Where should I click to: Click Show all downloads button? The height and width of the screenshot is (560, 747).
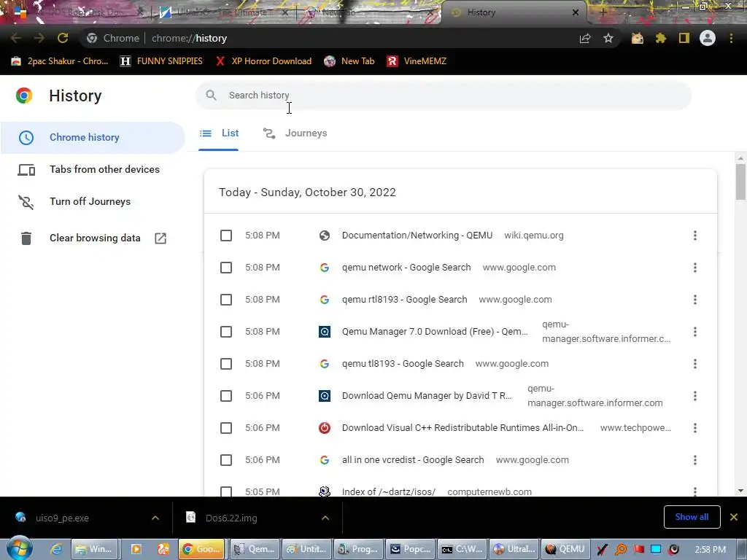(692, 517)
